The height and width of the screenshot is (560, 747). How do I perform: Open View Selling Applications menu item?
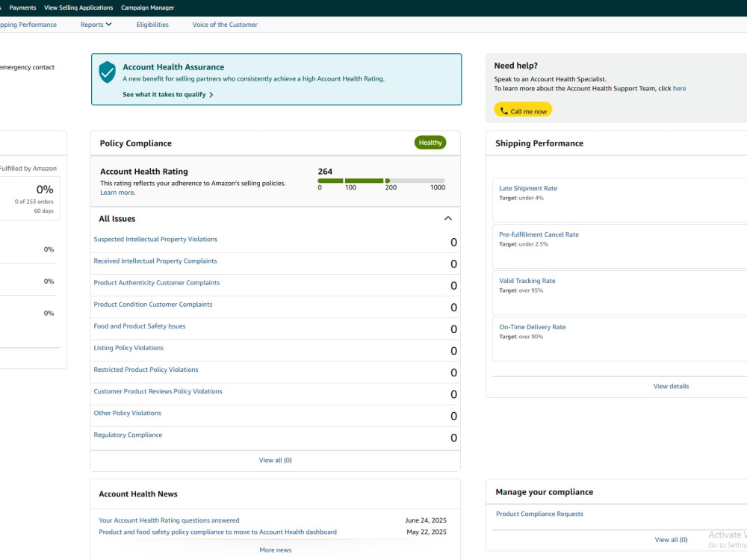78,7
